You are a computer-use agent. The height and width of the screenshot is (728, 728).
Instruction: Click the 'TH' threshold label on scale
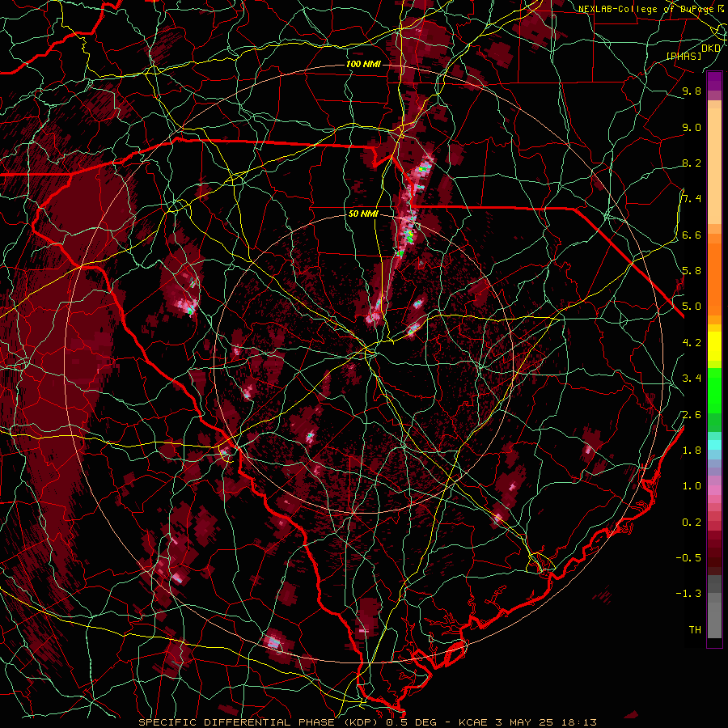(x=695, y=630)
